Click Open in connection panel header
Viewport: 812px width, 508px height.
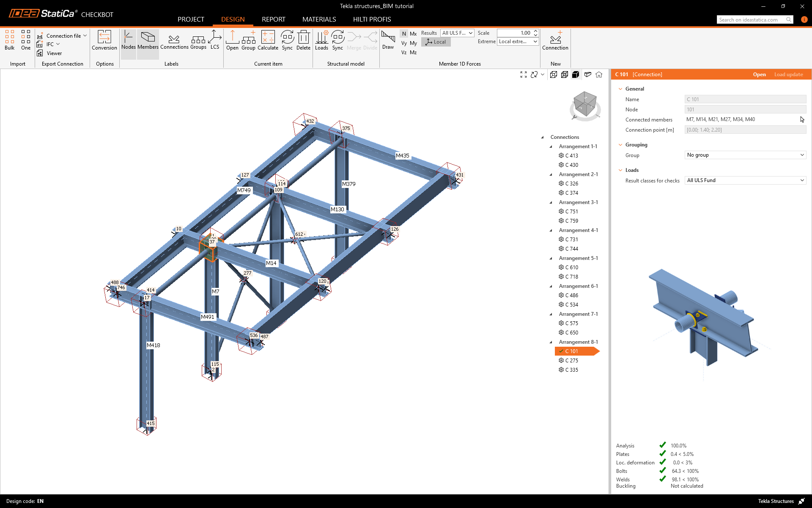pos(759,75)
